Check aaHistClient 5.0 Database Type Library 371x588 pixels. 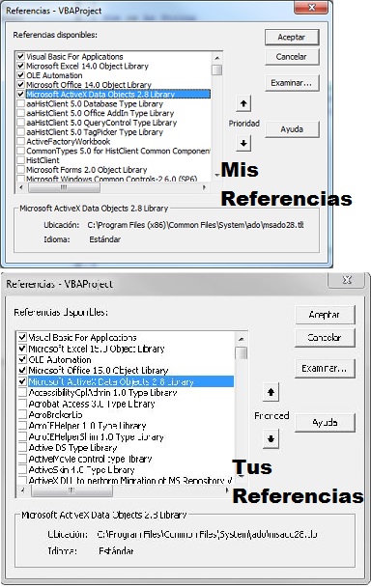pyautogui.click(x=21, y=104)
